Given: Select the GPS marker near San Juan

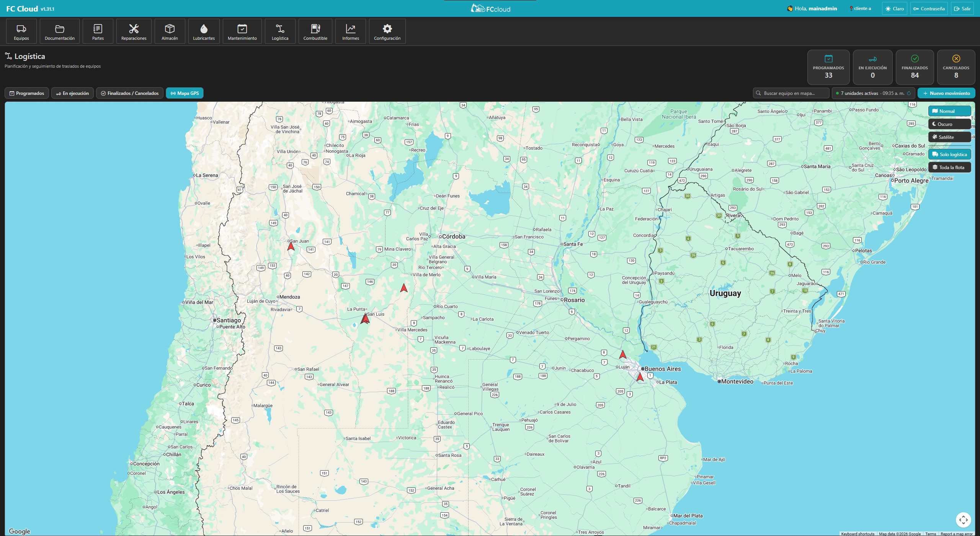Looking at the screenshot, I should tap(291, 246).
